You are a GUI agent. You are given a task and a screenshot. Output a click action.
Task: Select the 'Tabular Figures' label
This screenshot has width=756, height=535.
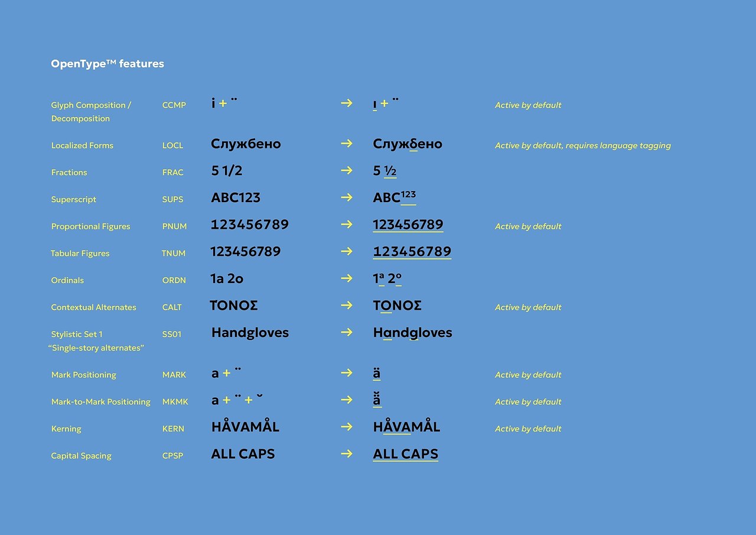[x=80, y=254]
